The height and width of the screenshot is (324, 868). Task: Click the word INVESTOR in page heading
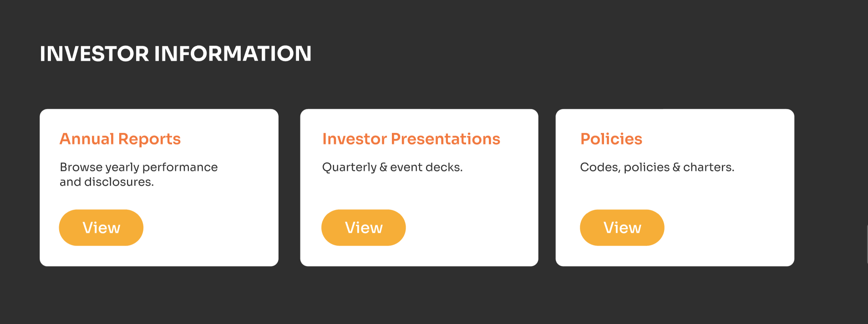point(94,54)
